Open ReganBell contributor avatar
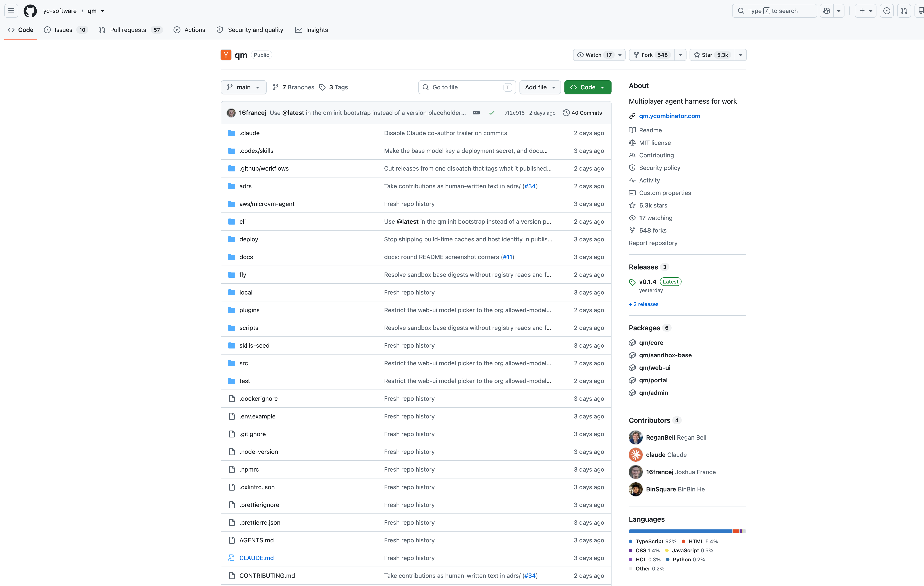Viewport: 924px width, 586px height. coord(636,438)
